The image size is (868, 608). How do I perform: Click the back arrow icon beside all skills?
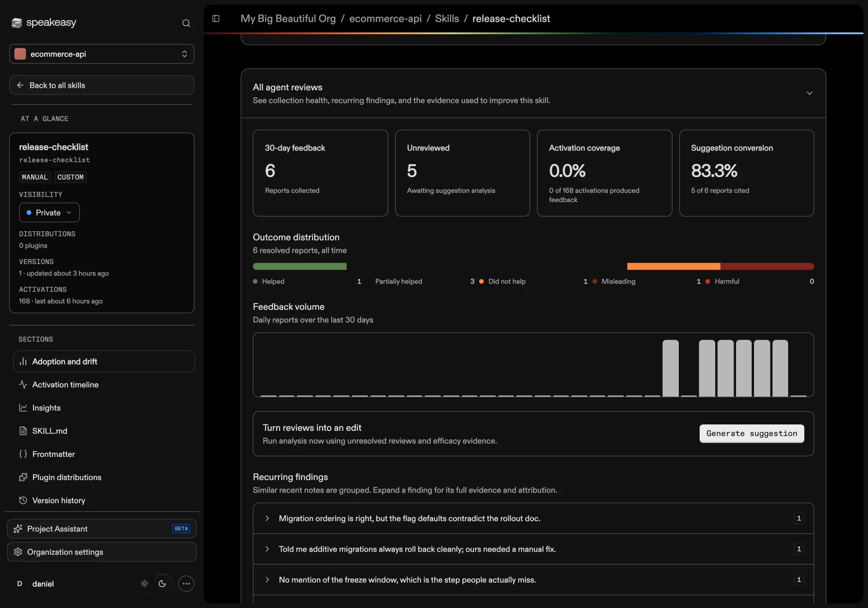[20, 85]
